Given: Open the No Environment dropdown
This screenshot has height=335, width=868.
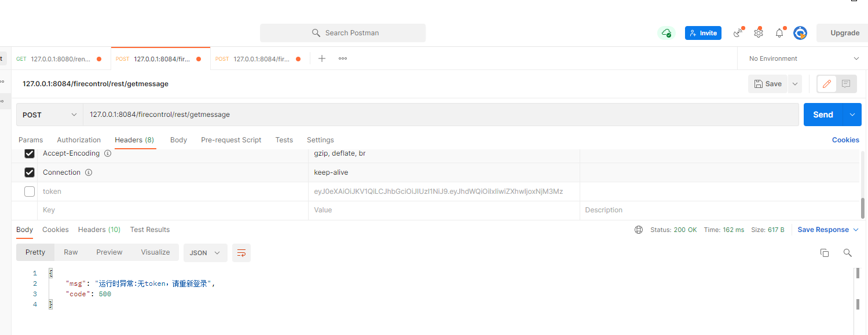Looking at the screenshot, I should 803,58.
